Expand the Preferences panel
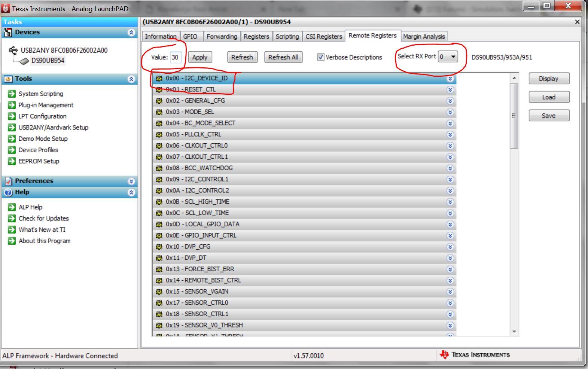 tap(131, 181)
